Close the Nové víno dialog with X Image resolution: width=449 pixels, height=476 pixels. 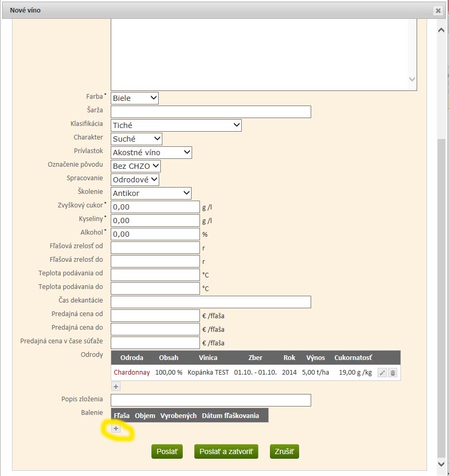pos(438,10)
